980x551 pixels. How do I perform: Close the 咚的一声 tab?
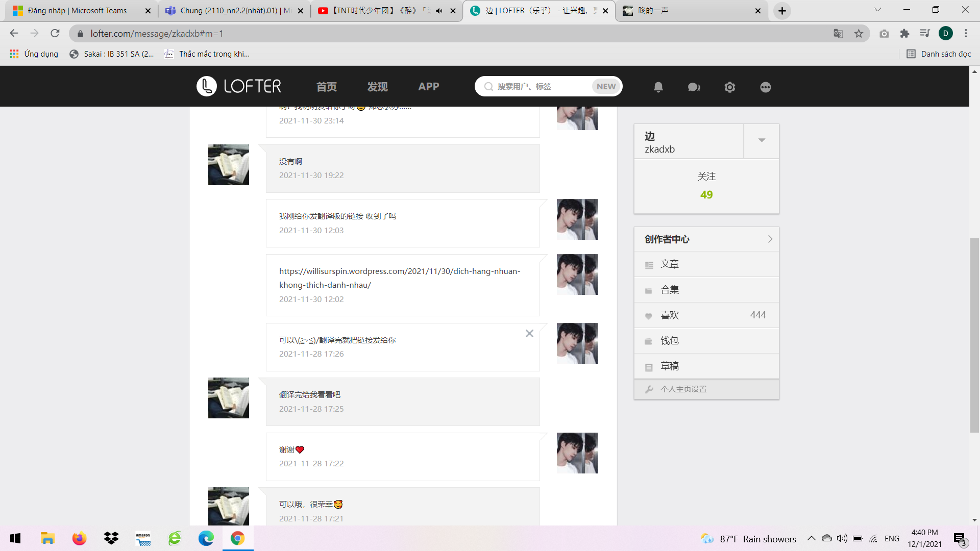(x=758, y=11)
